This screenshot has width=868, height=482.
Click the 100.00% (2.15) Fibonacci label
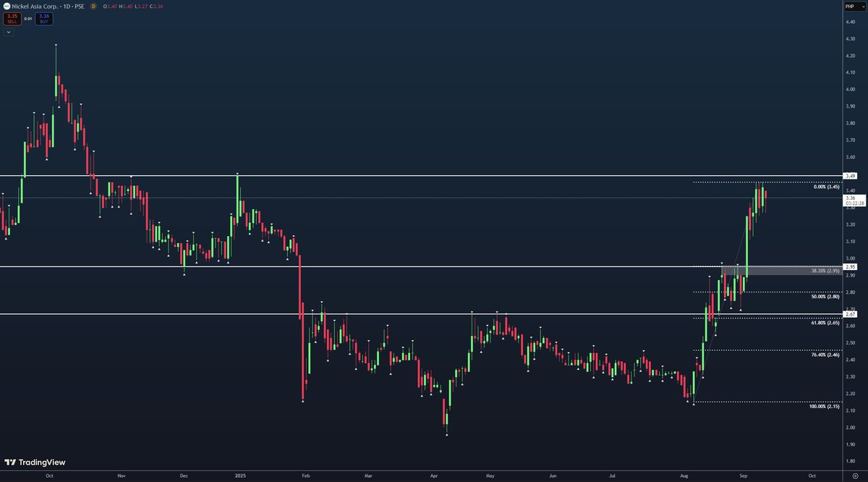[x=824, y=407]
